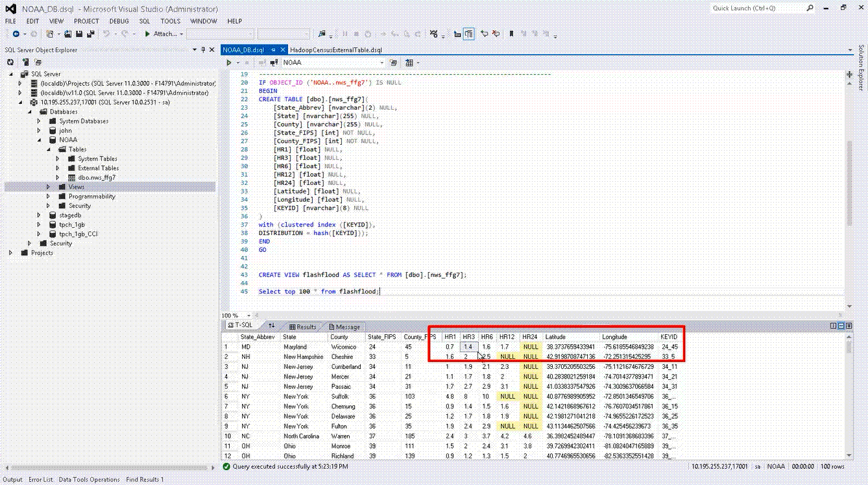
Task: Click the bookmark icon in main toolbar
Action: coord(511,34)
